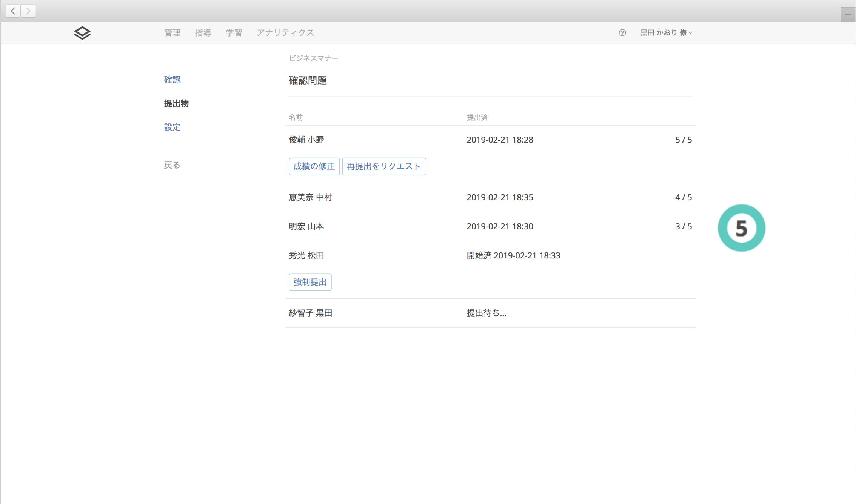The image size is (856, 504).
Task: Select the 提出物 sidebar tab
Action: tap(176, 103)
